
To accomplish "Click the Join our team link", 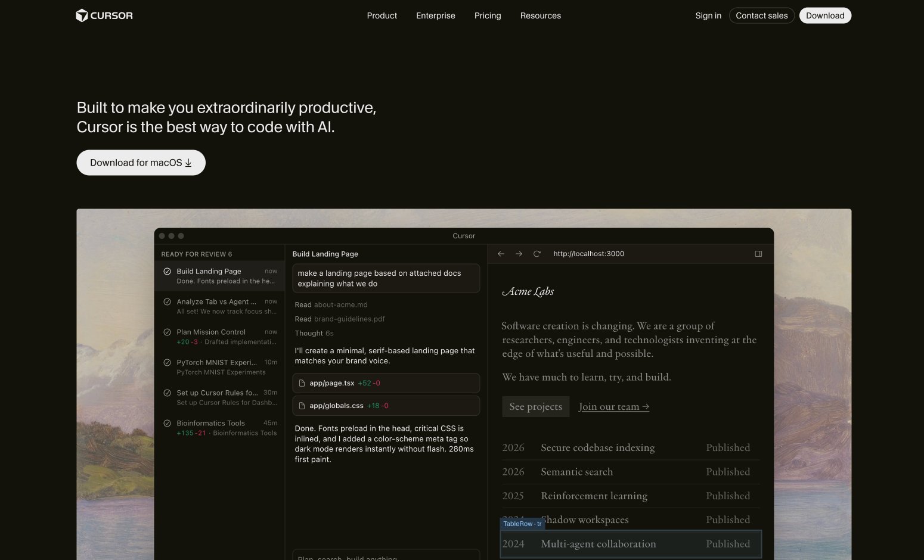I will click(613, 406).
